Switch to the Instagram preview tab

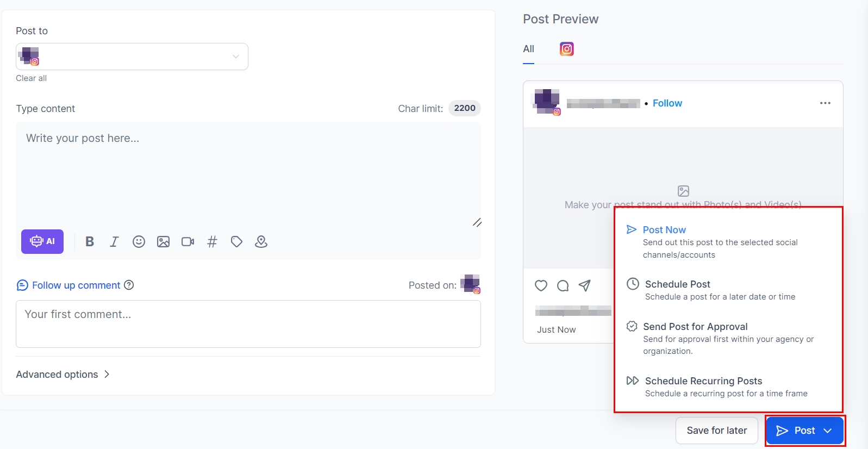[x=567, y=49]
